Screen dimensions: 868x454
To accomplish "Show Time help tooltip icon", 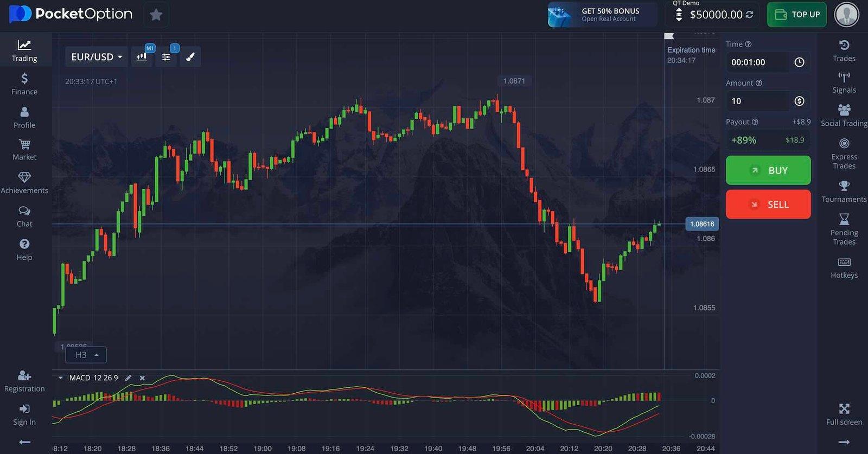I will pyautogui.click(x=748, y=44).
